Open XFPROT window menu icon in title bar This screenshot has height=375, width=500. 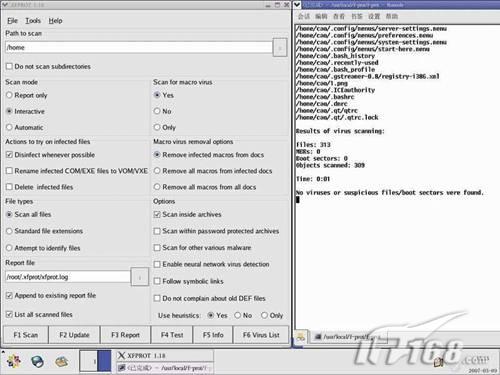pyautogui.click(x=5, y=5)
